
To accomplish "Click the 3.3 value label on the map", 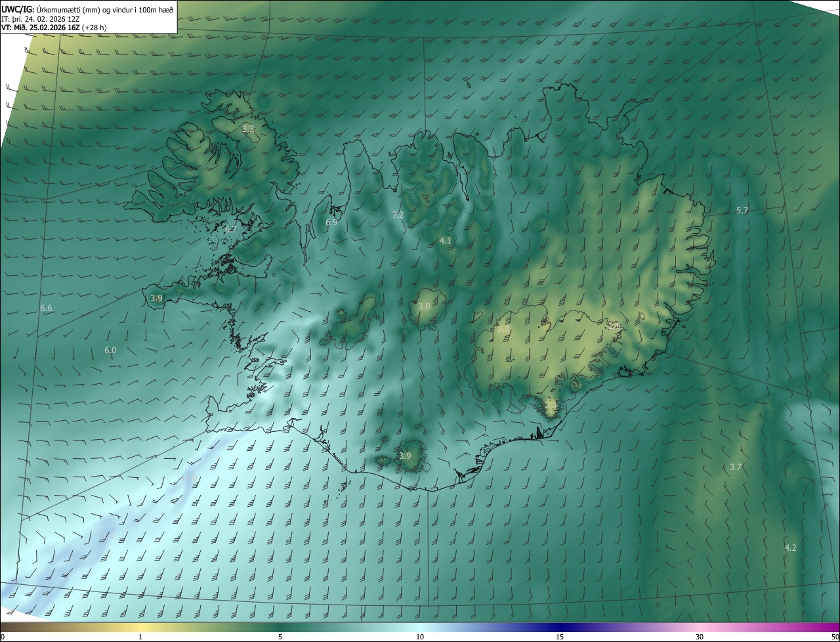I will coord(248,129).
